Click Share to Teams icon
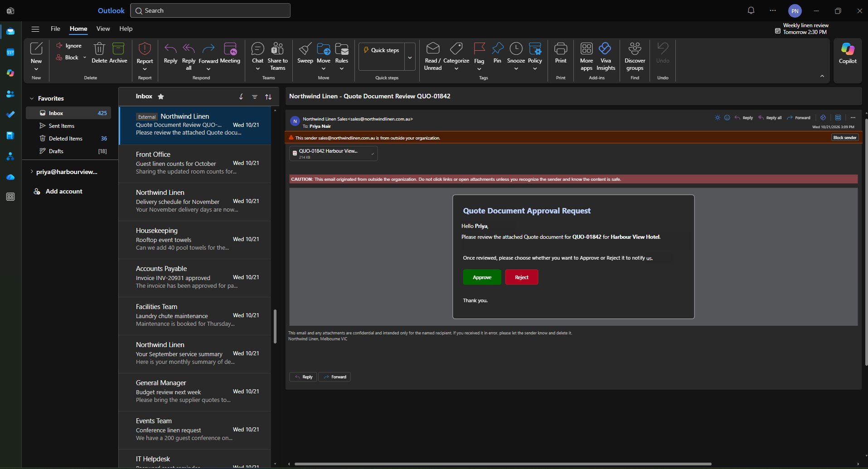The width and height of the screenshot is (868, 469). (x=277, y=48)
